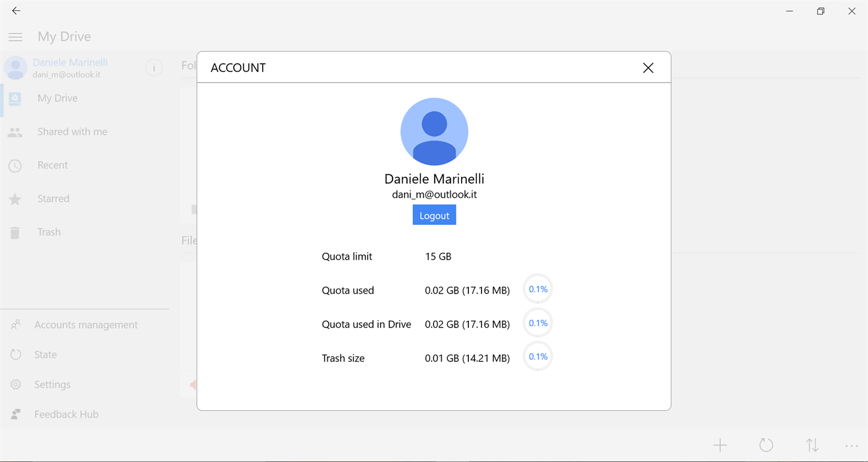
Task: Open Shared with me section
Action: click(x=84, y=131)
